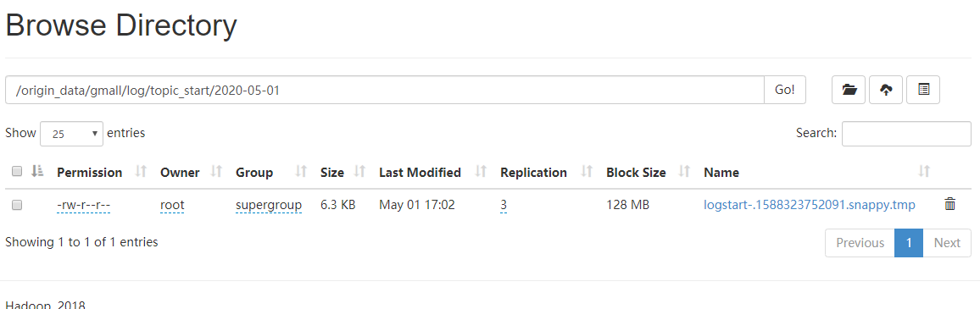Go to pagination page 1

click(909, 243)
